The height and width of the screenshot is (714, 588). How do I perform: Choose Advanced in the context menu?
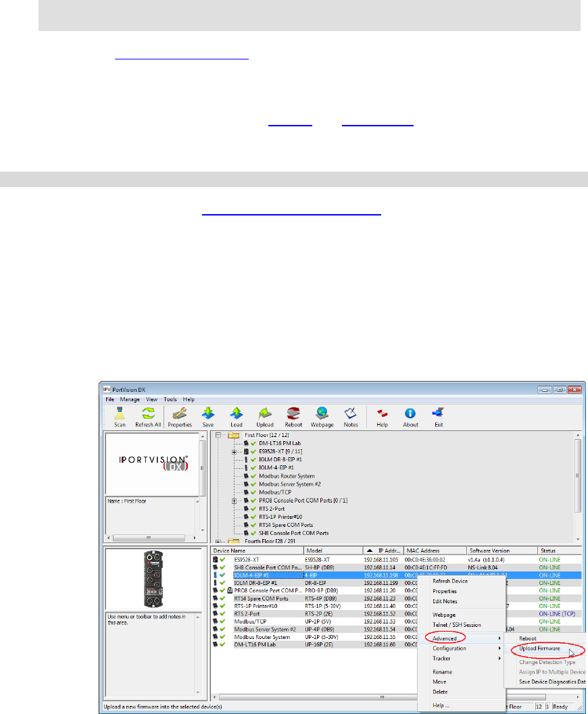[462, 638]
